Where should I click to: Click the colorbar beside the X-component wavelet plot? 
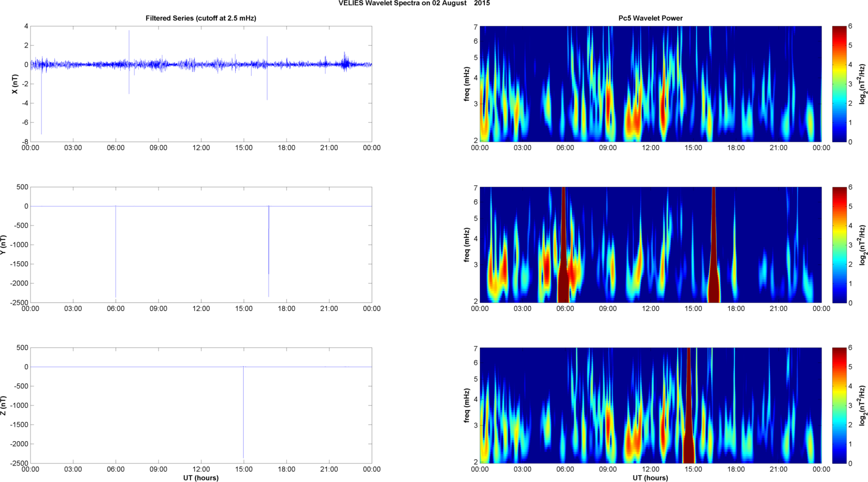pyautogui.click(x=839, y=84)
